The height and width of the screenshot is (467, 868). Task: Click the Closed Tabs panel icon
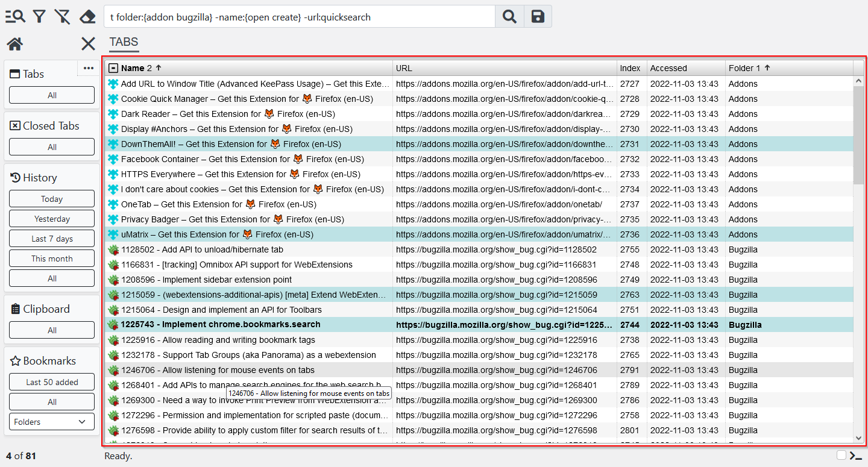16,126
